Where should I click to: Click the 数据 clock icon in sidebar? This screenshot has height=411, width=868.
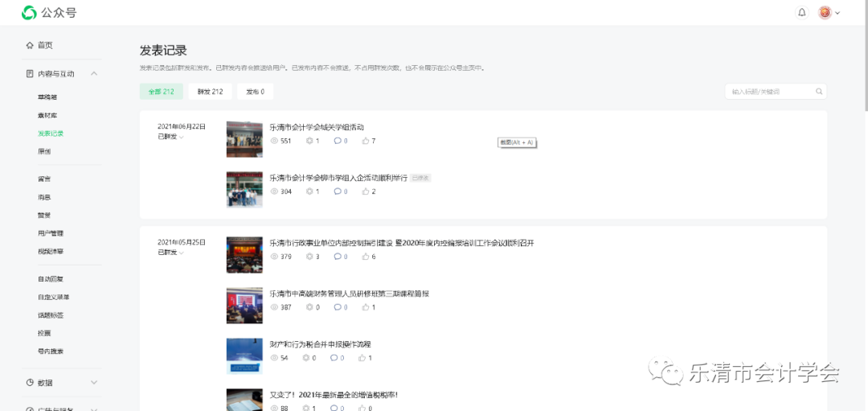[x=30, y=383]
